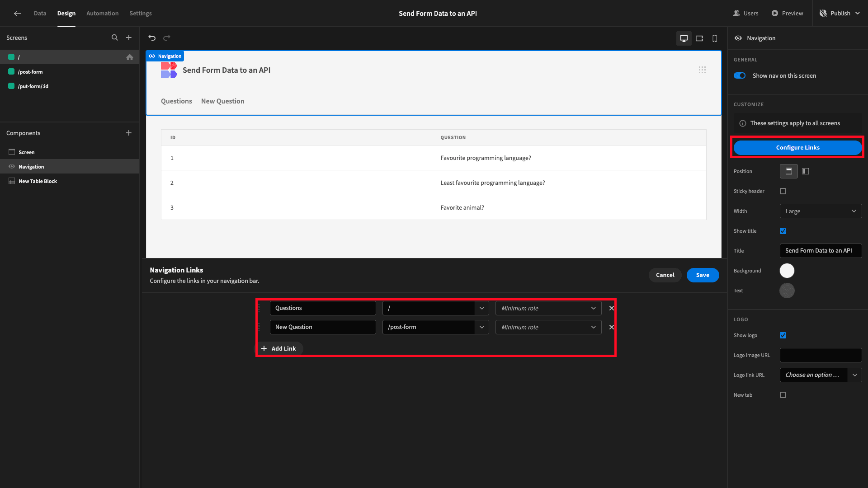Viewport: 868px width, 488px height.
Task: Open the Settings tab
Action: pos(141,13)
